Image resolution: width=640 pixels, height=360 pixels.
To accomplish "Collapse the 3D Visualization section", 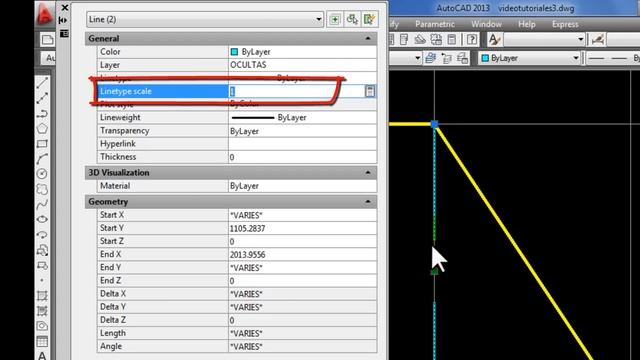I will point(368,173).
